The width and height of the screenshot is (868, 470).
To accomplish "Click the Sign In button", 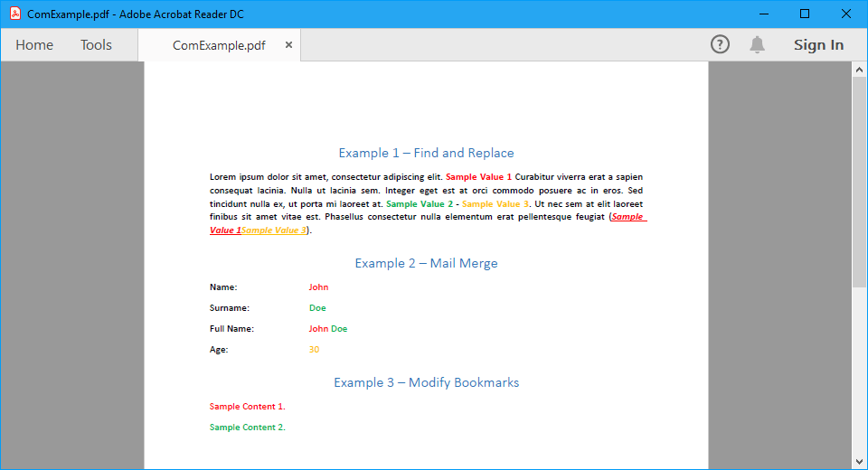I will [818, 45].
